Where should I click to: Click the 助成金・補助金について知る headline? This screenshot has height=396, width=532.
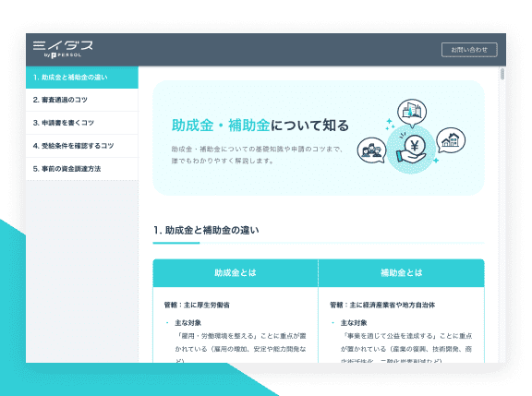pos(260,126)
